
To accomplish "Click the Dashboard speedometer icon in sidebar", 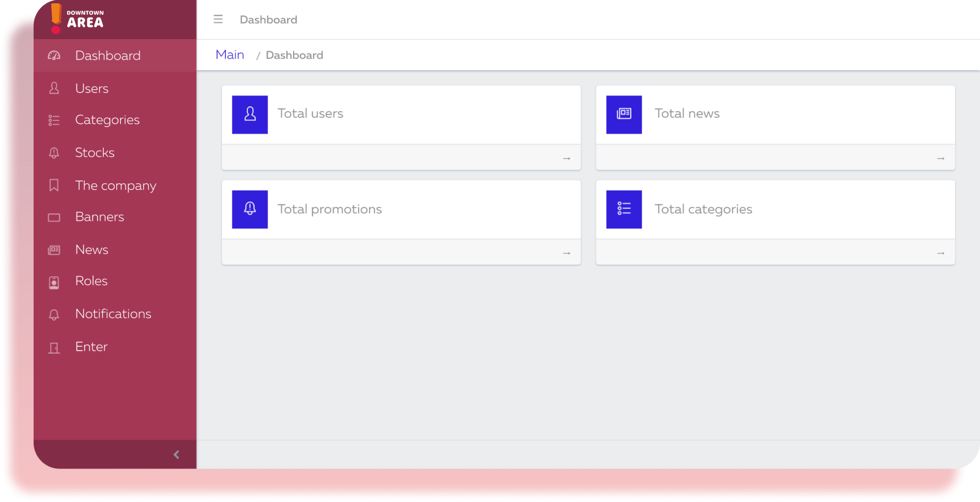I will coord(54,56).
